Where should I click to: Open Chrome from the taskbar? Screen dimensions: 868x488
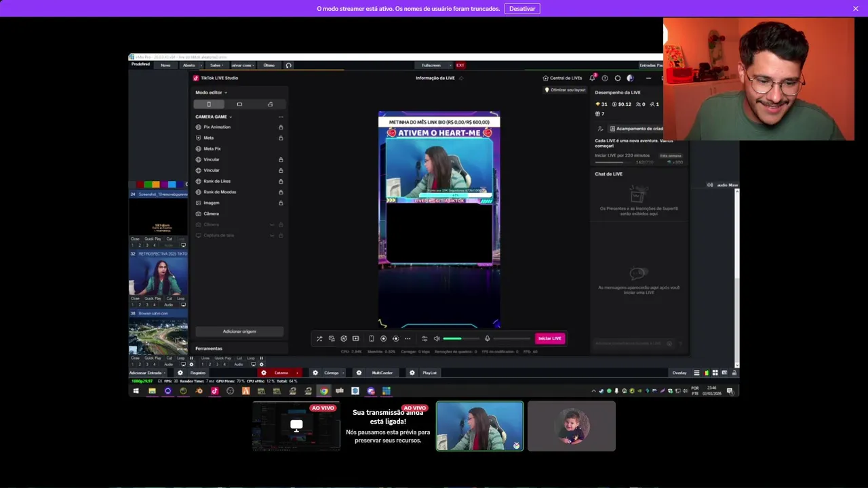(323, 391)
